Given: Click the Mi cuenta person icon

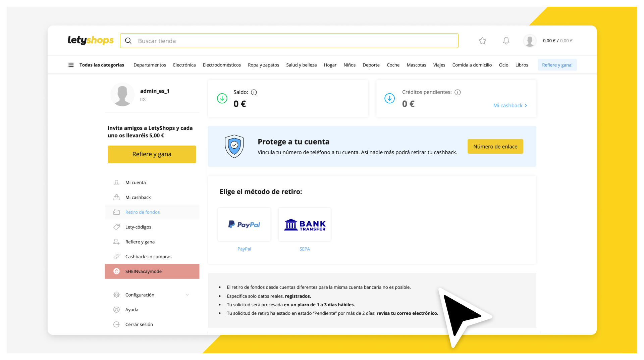Looking at the screenshot, I should point(116,183).
